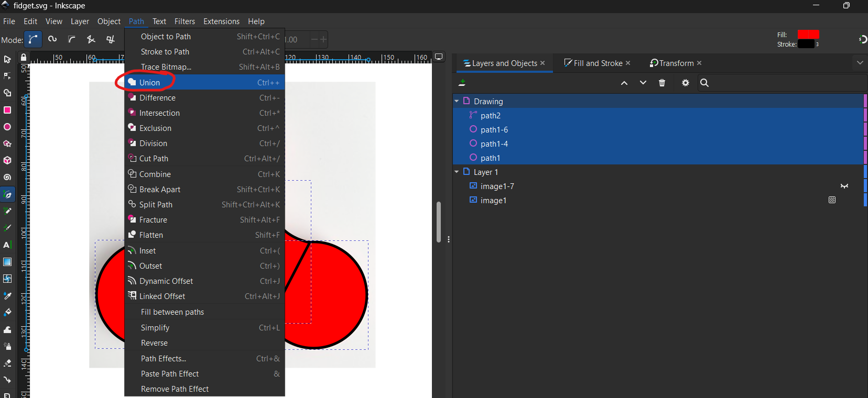Image resolution: width=868 pixels, height=398 pixels.
Task: Choose the Ellipse tool
Action: (7, 127)
